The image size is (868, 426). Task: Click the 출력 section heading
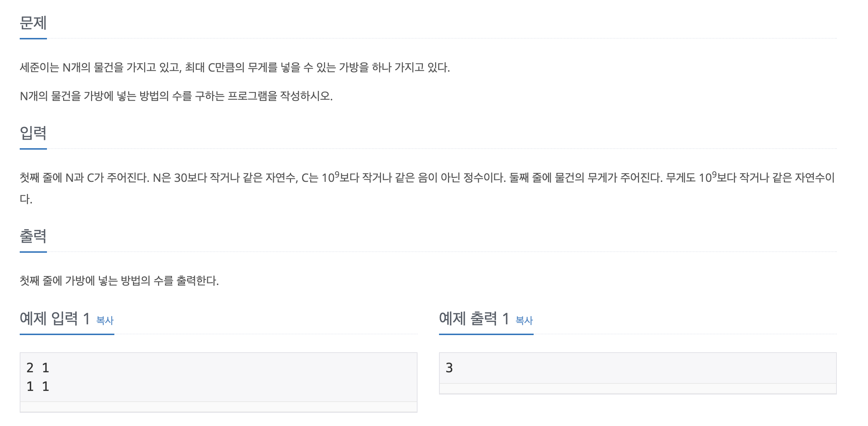tap(33, 236)
